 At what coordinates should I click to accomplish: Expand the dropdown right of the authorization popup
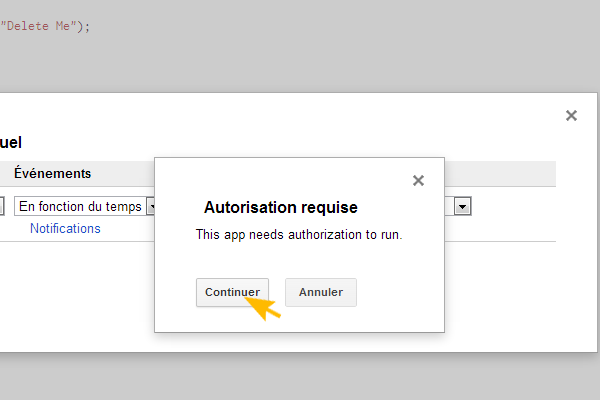point(462,206)
